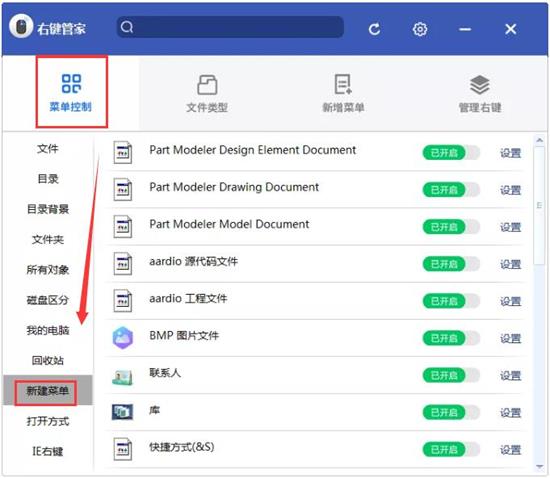The width and height of the screenshot is (550, 478).
Task: Select 菜单控制 tab
Action: [x=71, y=92]
